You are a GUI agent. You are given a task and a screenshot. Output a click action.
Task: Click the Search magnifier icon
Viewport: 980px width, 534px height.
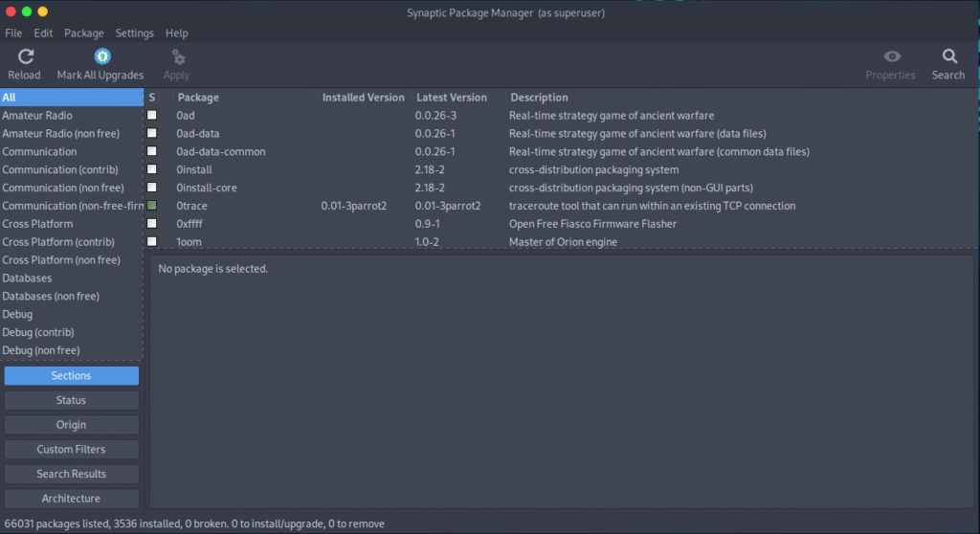point(948,57)
